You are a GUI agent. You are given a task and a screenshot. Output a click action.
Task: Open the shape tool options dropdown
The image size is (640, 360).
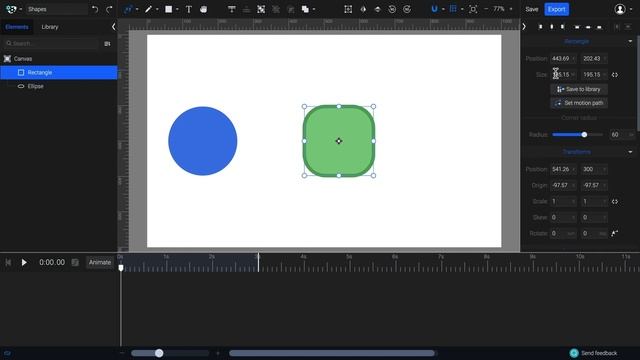pos(177,9)
